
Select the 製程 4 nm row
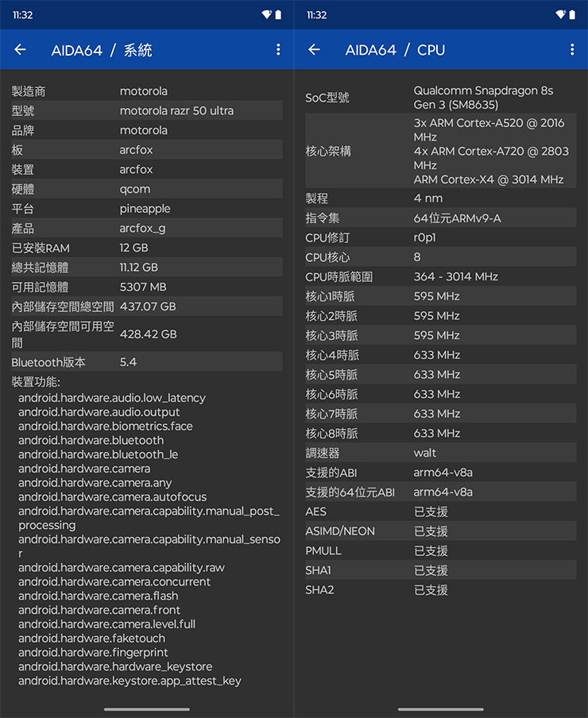click(440, 199)
